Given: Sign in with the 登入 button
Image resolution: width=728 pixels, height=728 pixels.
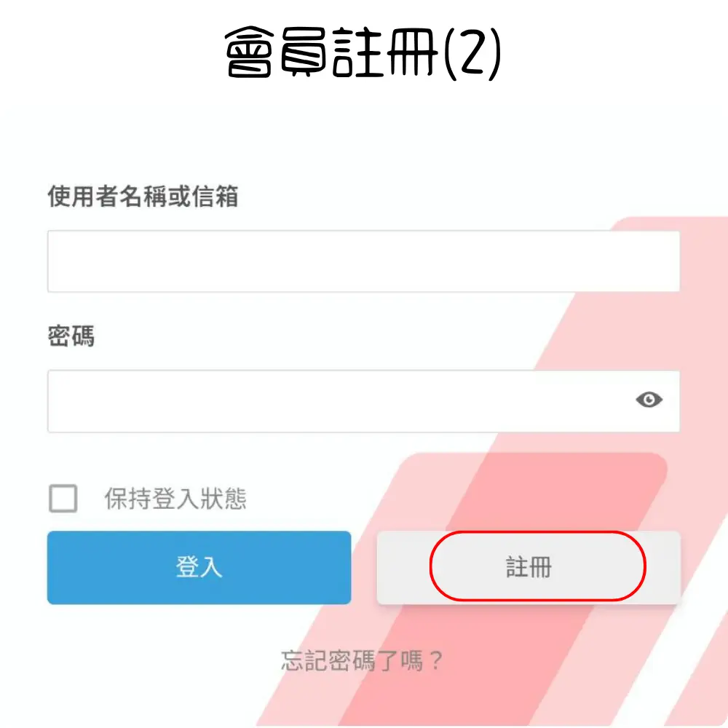Looking at the screenshot, I should click(x=199, y=567).
